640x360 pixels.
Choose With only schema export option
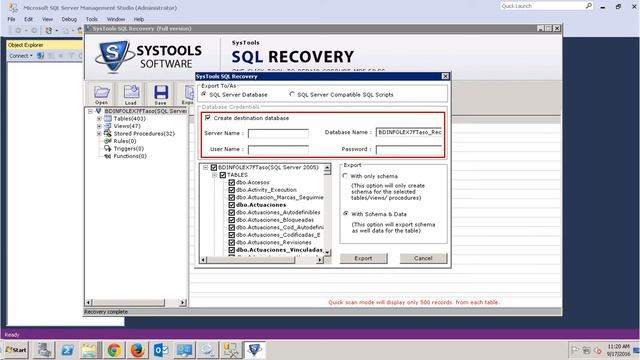click(x=345, y=176)
